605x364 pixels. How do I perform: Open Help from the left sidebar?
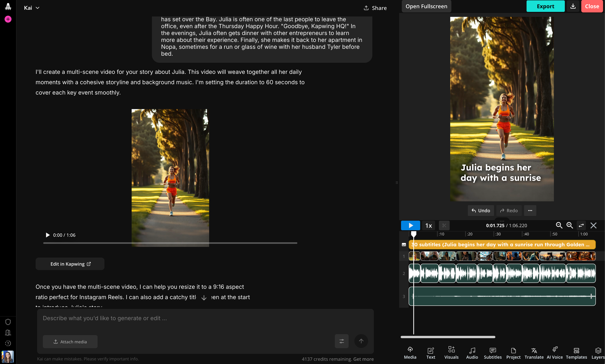tap(8, 343)
